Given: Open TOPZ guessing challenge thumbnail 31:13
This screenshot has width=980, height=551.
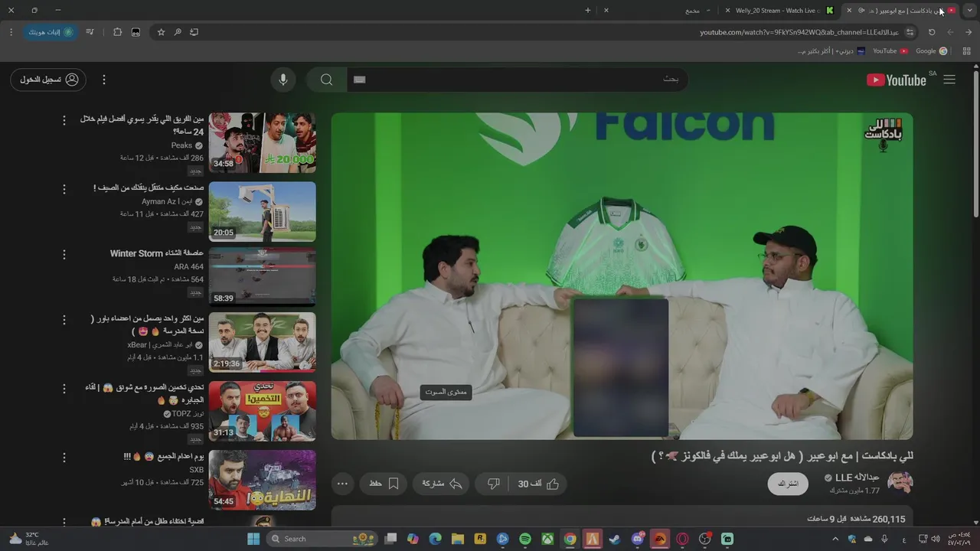Looking at the screenshot, I should pos(262,411).
